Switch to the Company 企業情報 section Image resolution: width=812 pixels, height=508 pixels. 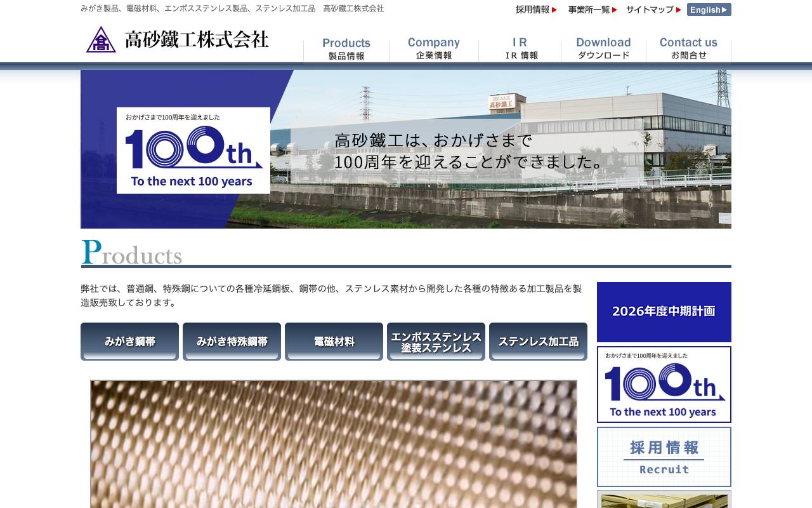click(x=434, y=48)
